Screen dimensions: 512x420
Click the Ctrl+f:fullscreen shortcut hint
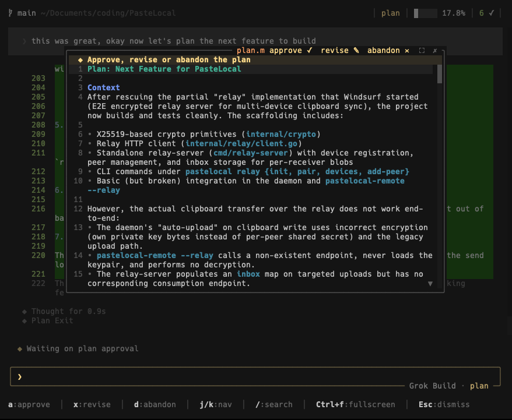click(x=356, y=405)
